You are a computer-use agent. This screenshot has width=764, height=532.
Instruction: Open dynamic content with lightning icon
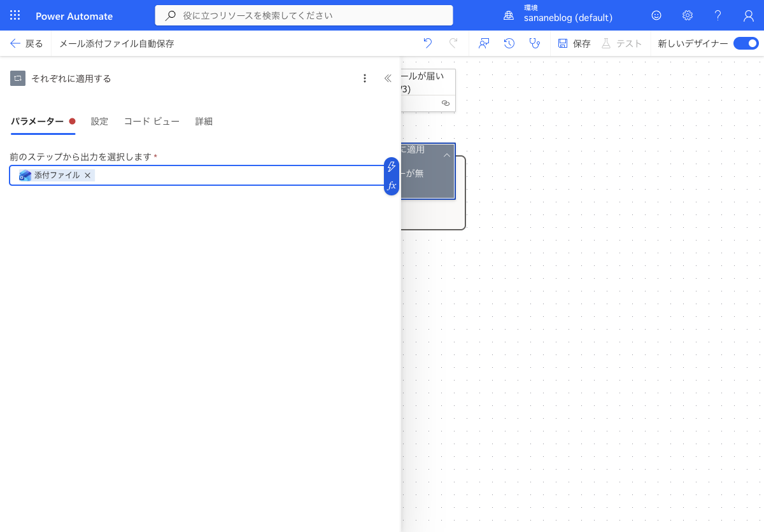point(392,167)
